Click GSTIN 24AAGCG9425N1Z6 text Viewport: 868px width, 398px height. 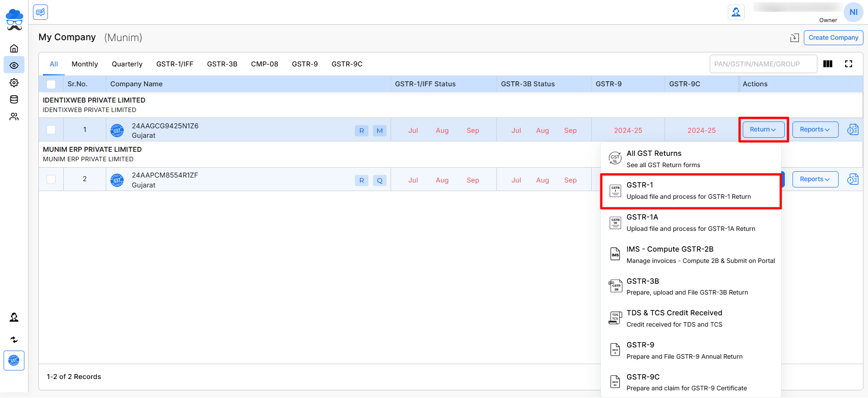tap(165, 126)
